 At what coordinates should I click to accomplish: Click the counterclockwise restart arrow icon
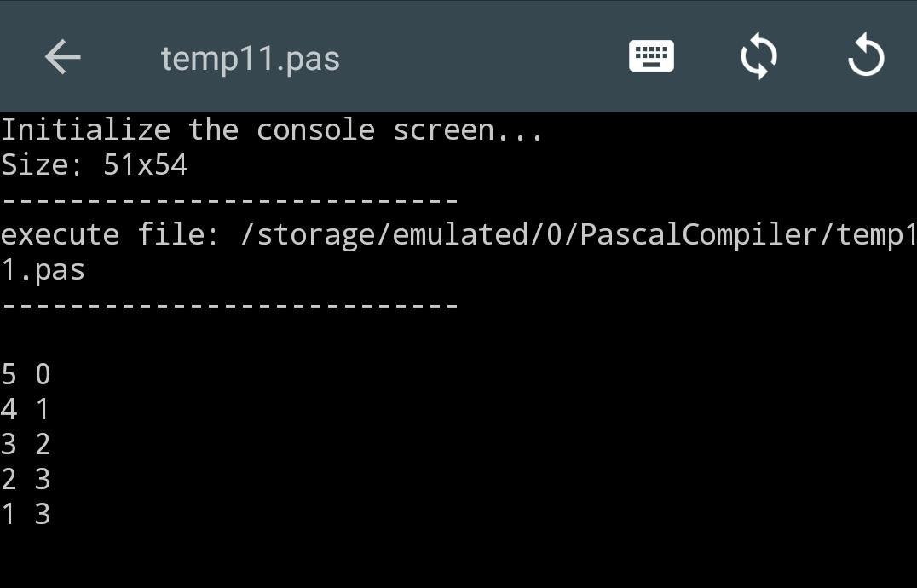click(866, 57)
